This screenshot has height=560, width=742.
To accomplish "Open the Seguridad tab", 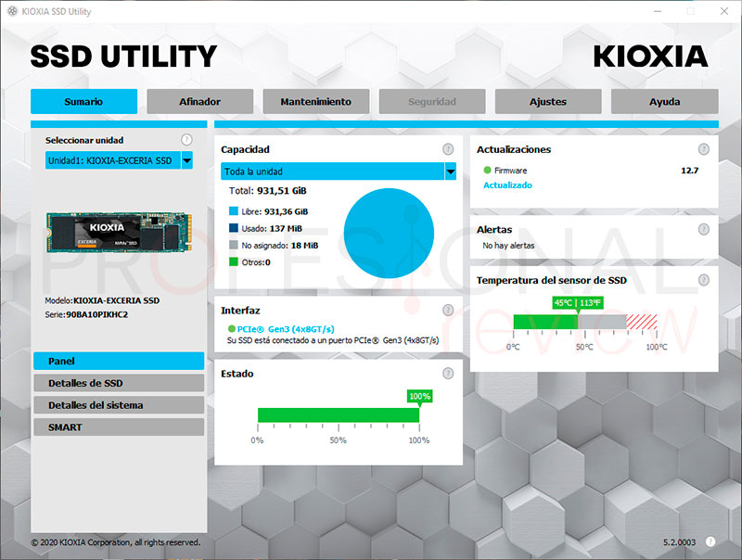I will click(x=432, y=101).
